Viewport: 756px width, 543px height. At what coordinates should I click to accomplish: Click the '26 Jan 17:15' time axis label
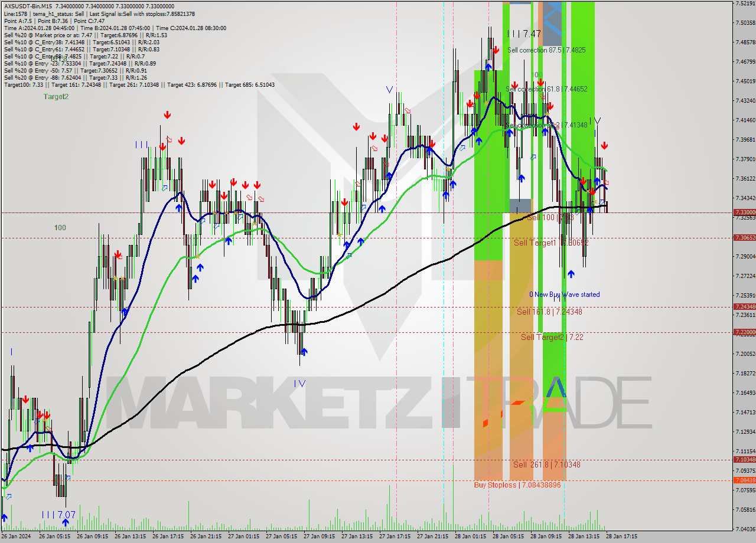point(168,537)
